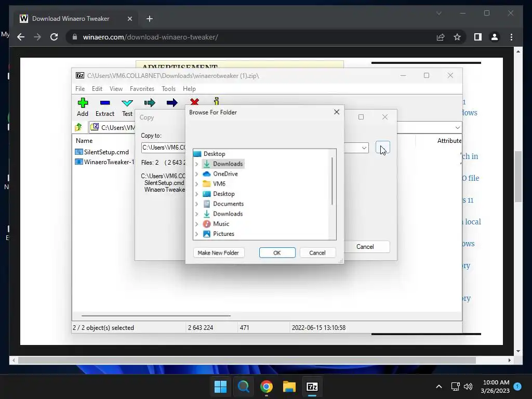Open the File menu in 7-Zip

(x=80, y=88)
